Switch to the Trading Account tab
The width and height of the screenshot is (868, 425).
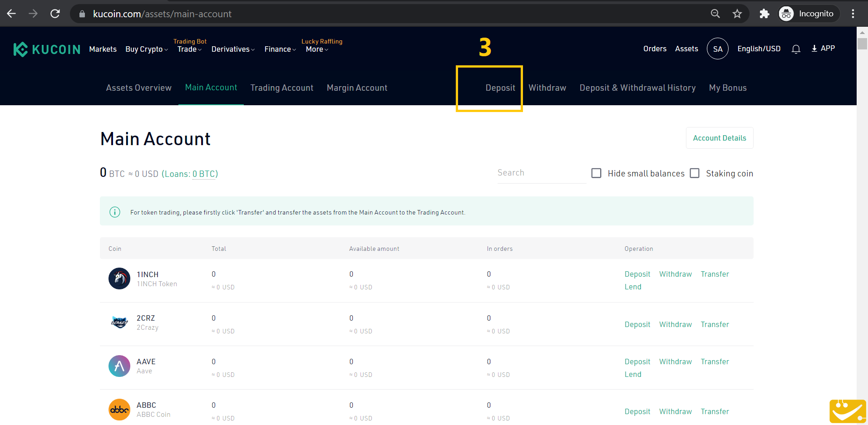tap(282, 88)
